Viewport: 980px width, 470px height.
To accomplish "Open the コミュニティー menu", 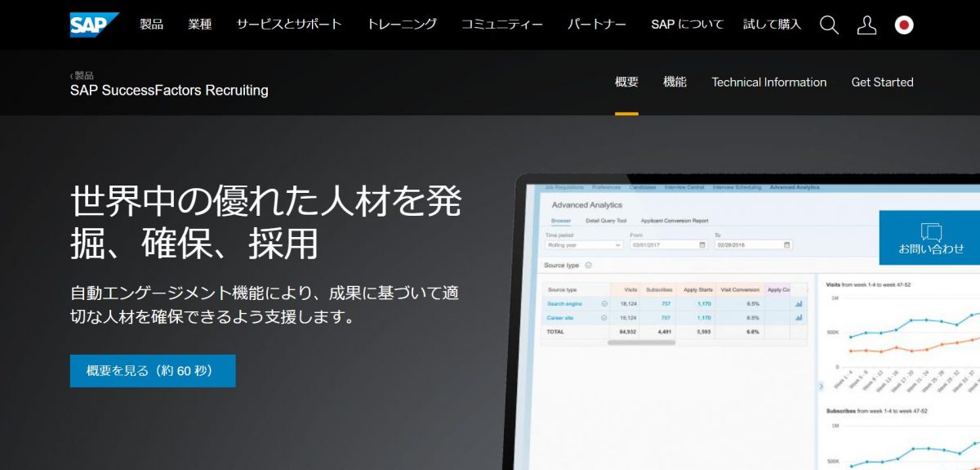I will pos(502,25).
